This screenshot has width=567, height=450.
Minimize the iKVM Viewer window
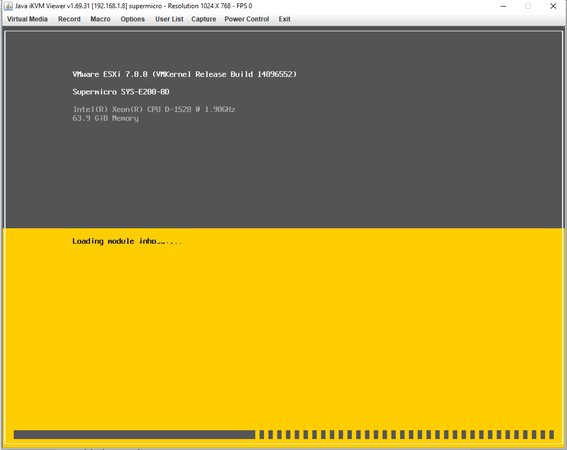click(x=503, y=6)
